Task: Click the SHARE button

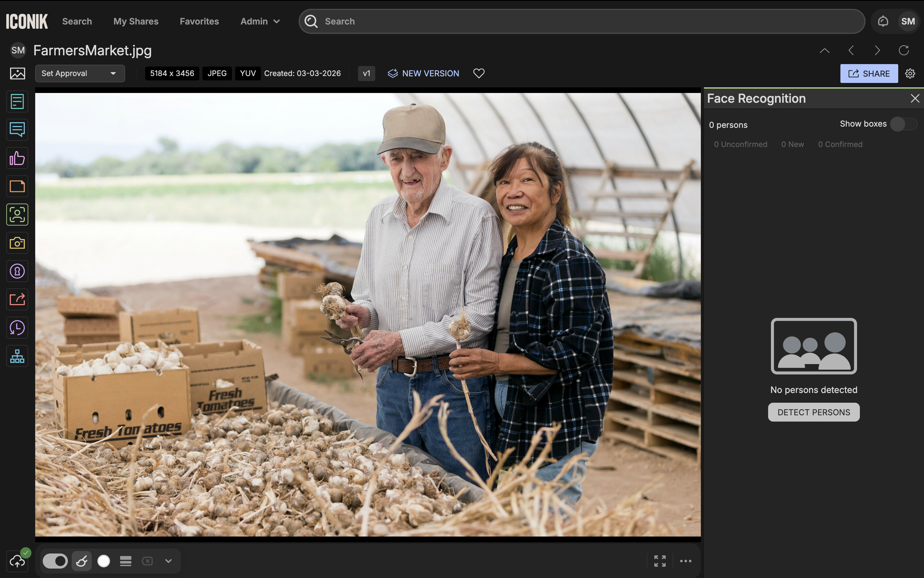Action: 869,74
